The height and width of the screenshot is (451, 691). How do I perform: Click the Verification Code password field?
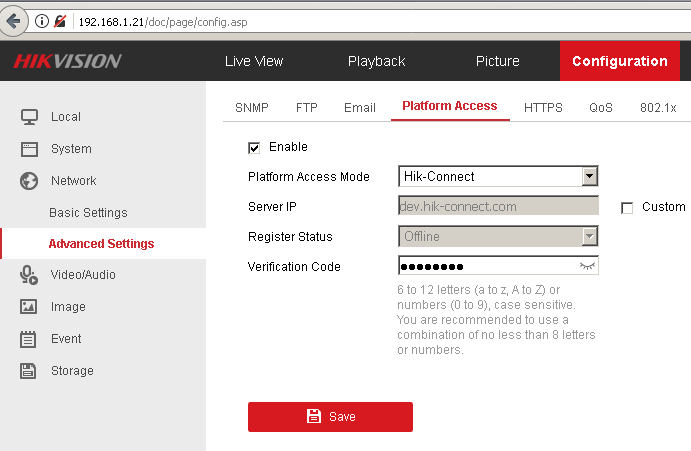pos(485,266)
